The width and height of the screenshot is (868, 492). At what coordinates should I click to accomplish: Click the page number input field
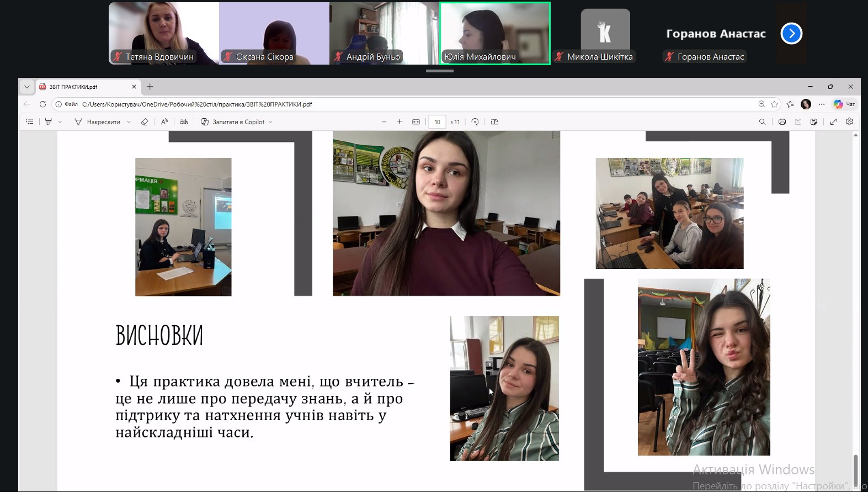[x=437, y=122]
